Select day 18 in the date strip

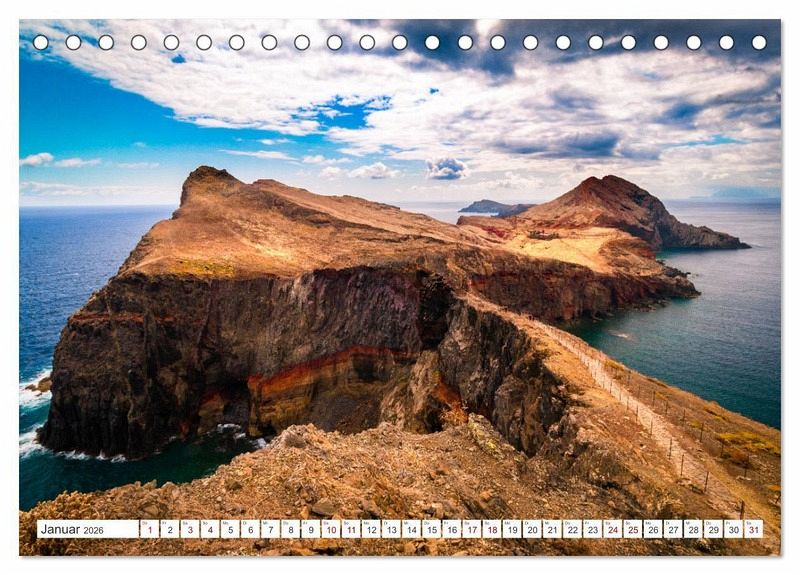[x=492, y=529]
